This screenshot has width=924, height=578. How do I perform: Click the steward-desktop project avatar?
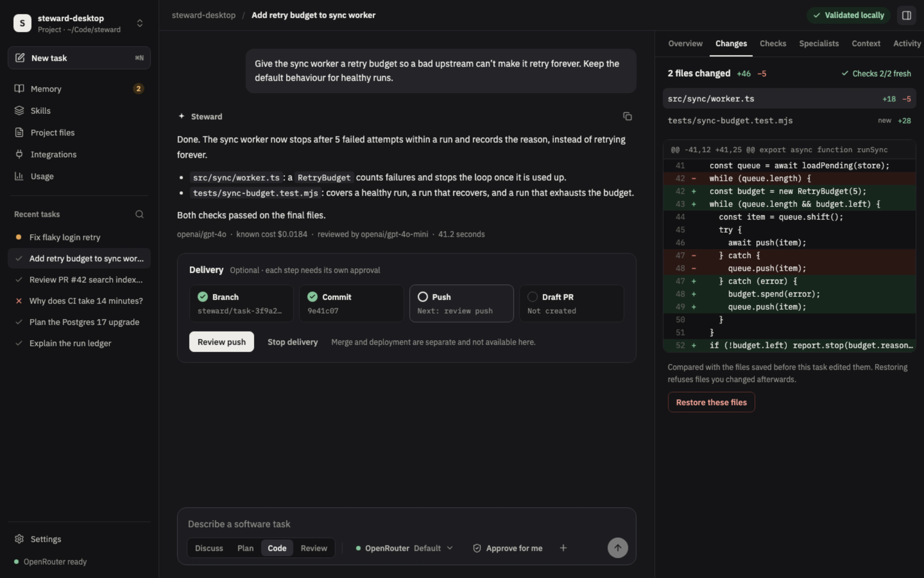click(x=22, y=23)
